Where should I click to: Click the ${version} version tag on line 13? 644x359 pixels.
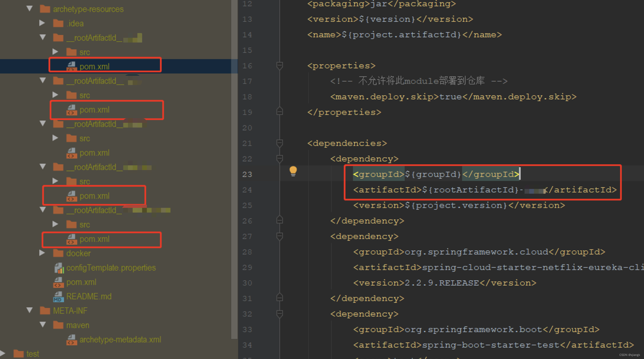click(x=390, y=19)
